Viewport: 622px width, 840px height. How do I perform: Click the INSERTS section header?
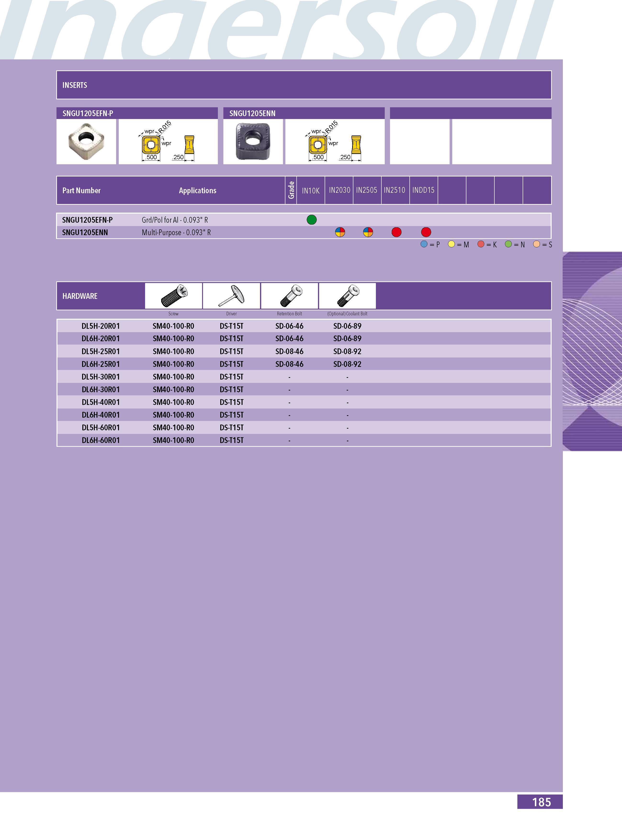pos(304,85)
